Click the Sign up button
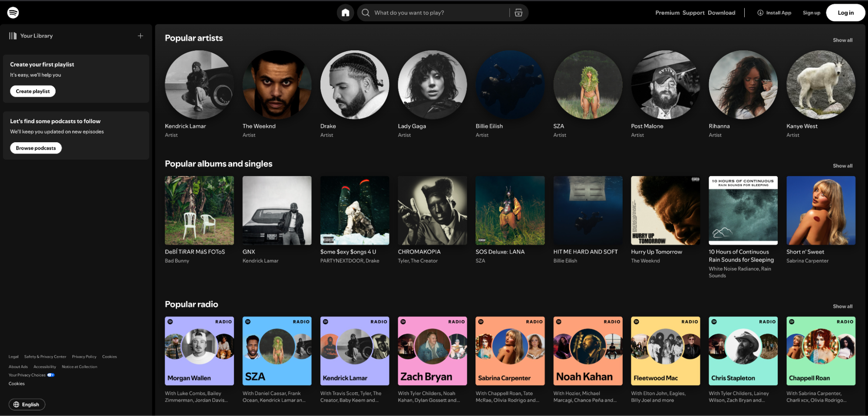This screenshot has height=416, width=868. pos(811,13)
